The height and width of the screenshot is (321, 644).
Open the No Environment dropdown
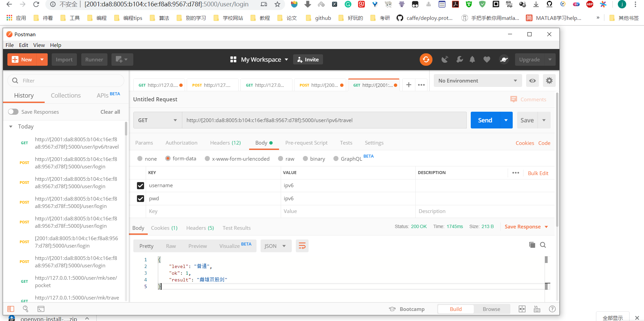477,81
